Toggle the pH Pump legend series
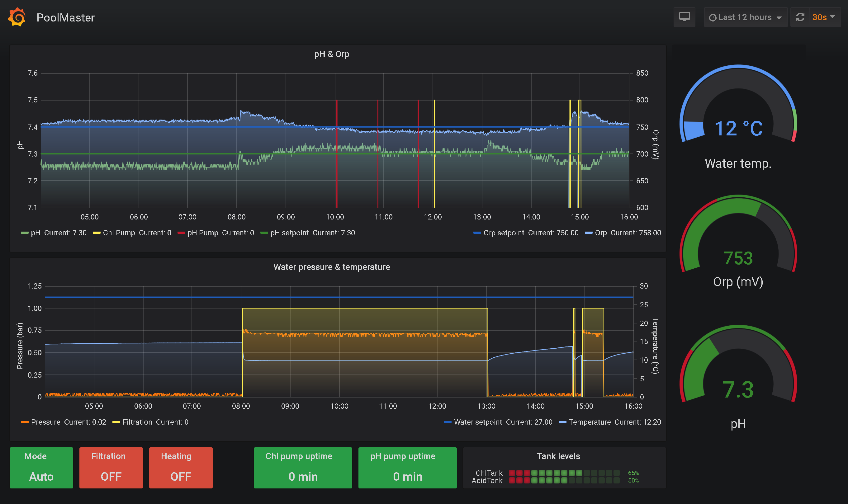 (x=203, y=233)
